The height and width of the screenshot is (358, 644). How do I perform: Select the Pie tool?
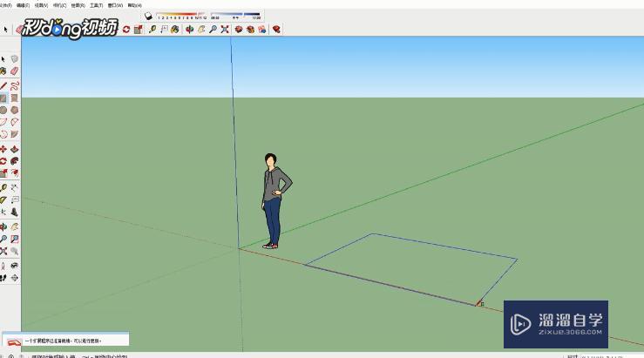[15, 134]
